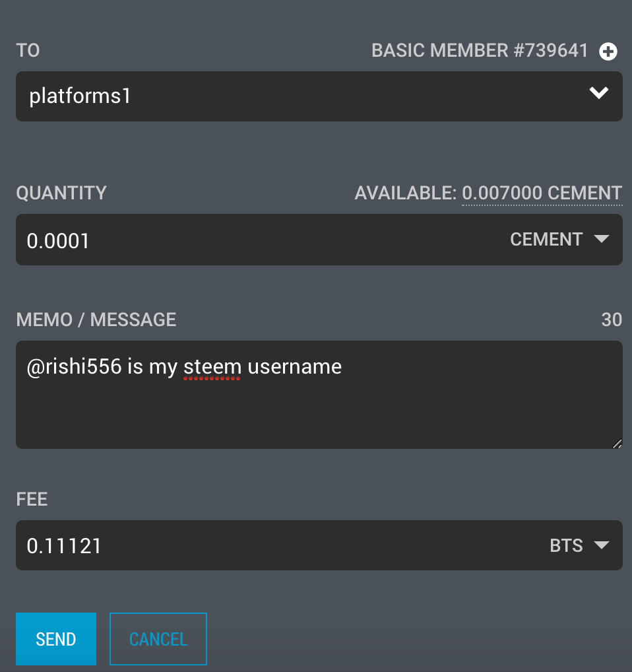Click the MEMO / MESSAGE label
The image size is (632, 672).
(96, 319)
